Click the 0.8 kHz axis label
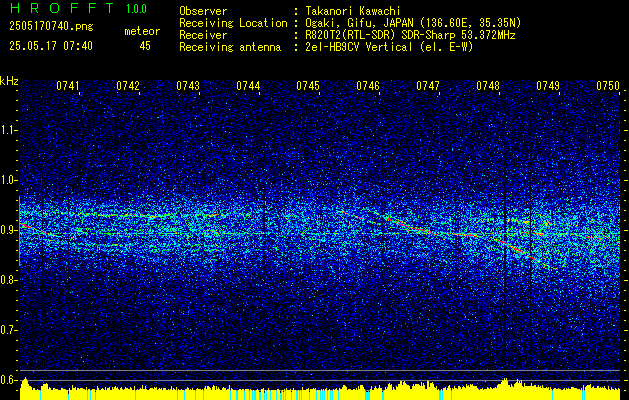Screen dimensions: 629x400 (9, 280)
